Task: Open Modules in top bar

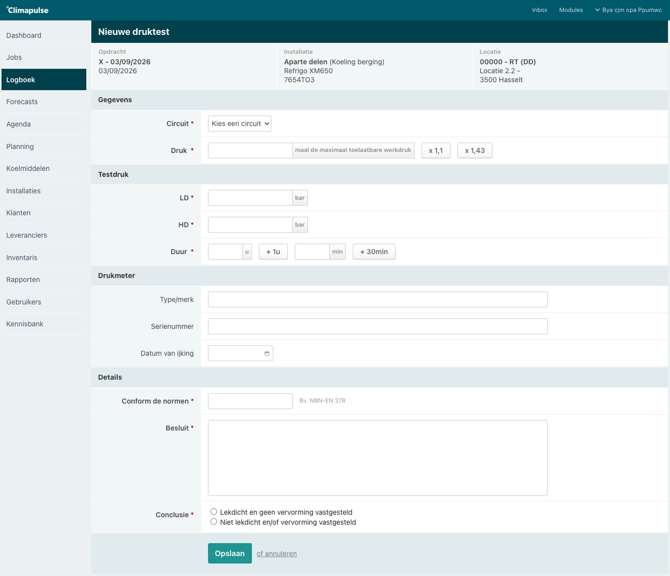Action: 571,10
